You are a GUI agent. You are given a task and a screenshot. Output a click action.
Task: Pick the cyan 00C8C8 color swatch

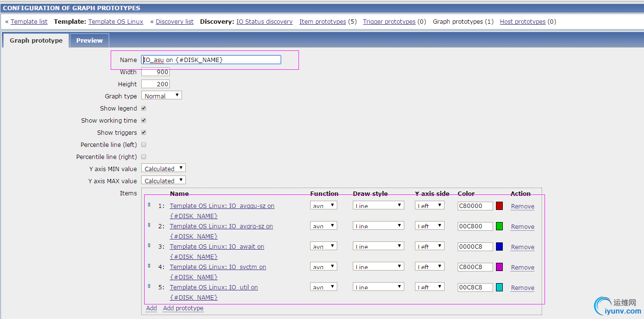[499, 287]
